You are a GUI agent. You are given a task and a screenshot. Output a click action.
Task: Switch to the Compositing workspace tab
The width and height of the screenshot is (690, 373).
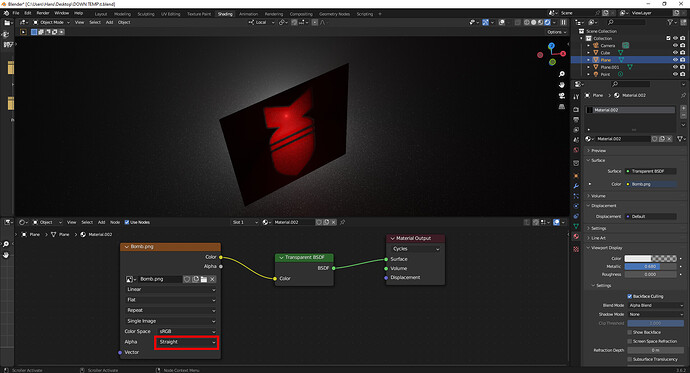click(x=301, y=14)
